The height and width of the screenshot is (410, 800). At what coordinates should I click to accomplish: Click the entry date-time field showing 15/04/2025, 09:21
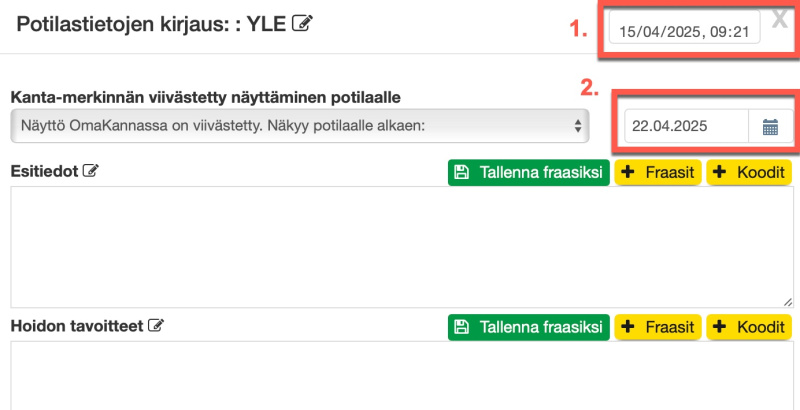(685, 30)
